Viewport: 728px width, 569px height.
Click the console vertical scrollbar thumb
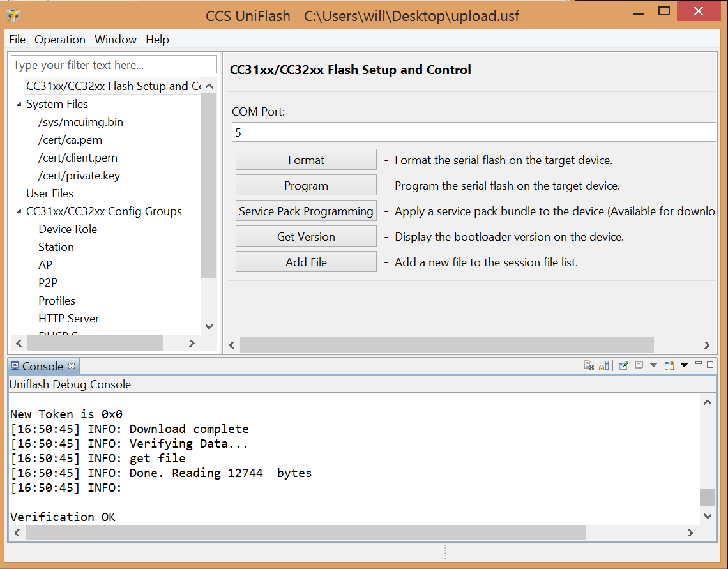point(708,497)
